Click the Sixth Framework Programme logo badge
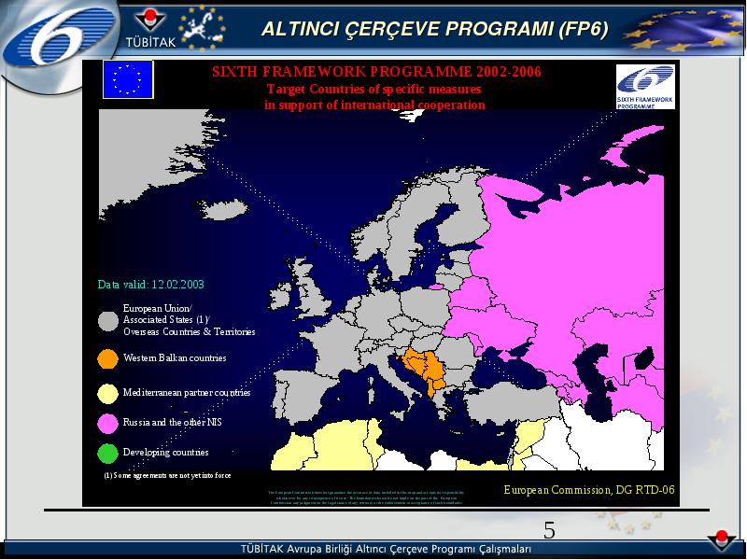Viewport: 747px width, 560px height. point(645,87)
